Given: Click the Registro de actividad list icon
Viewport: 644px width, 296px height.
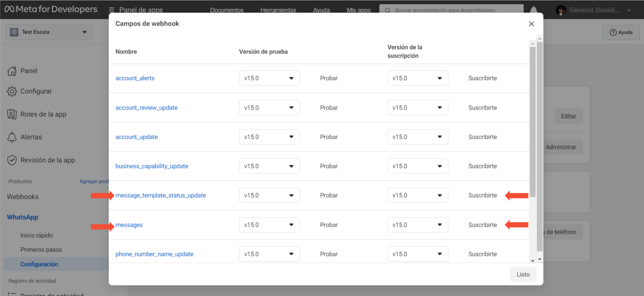Looking at the screenshot, I should (x=12, y=294).
